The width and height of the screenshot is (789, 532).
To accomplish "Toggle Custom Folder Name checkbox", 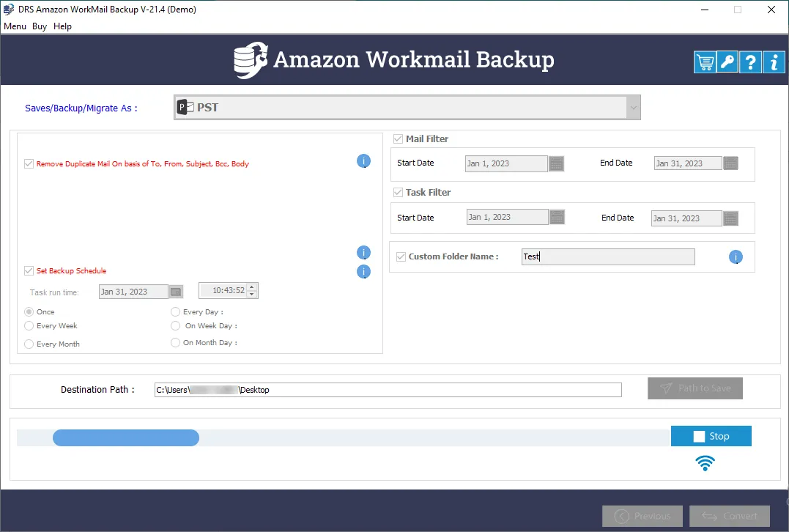I will (x=401, y=256).
